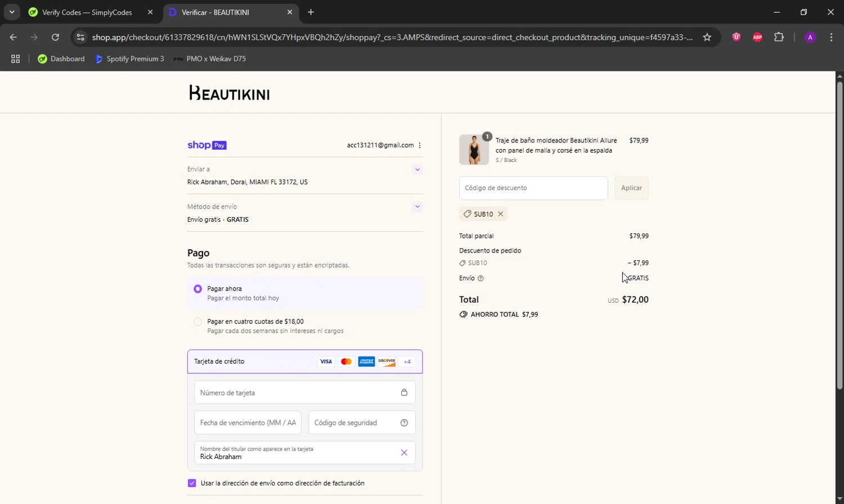Open the tab search dropdown arrow
844x504 pixels.
pos(12,12)
